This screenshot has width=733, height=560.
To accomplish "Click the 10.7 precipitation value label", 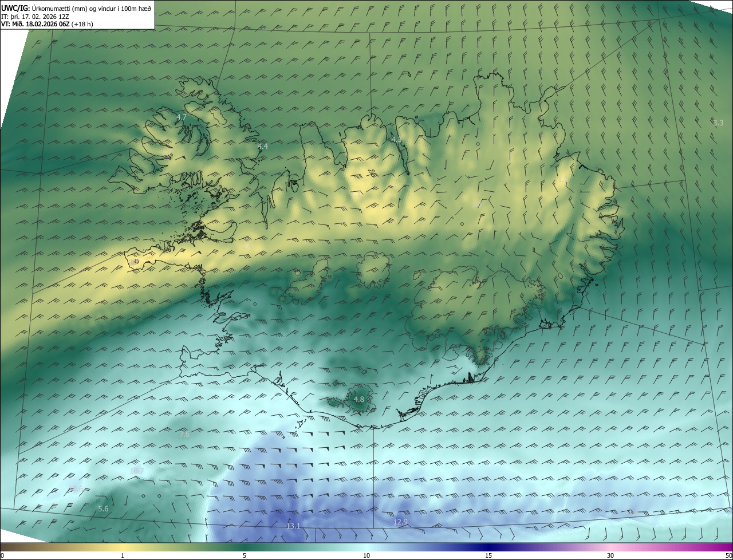I will (137, 471).
